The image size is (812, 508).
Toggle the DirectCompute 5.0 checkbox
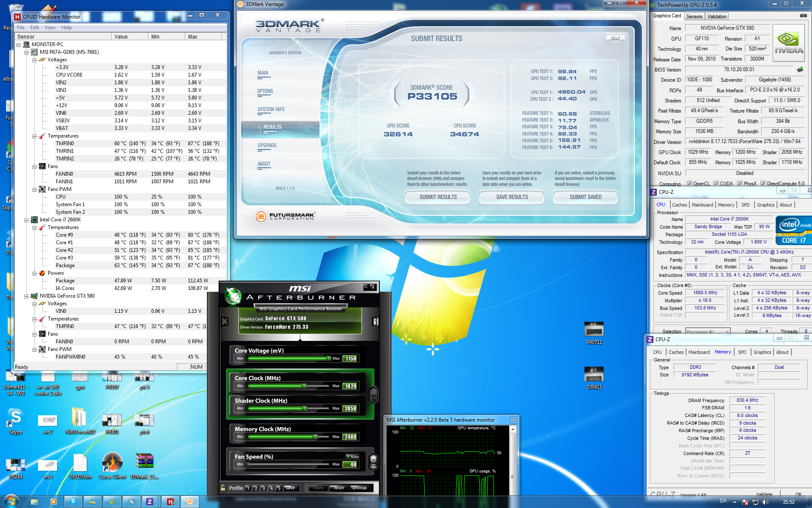(x=763, y=184)
